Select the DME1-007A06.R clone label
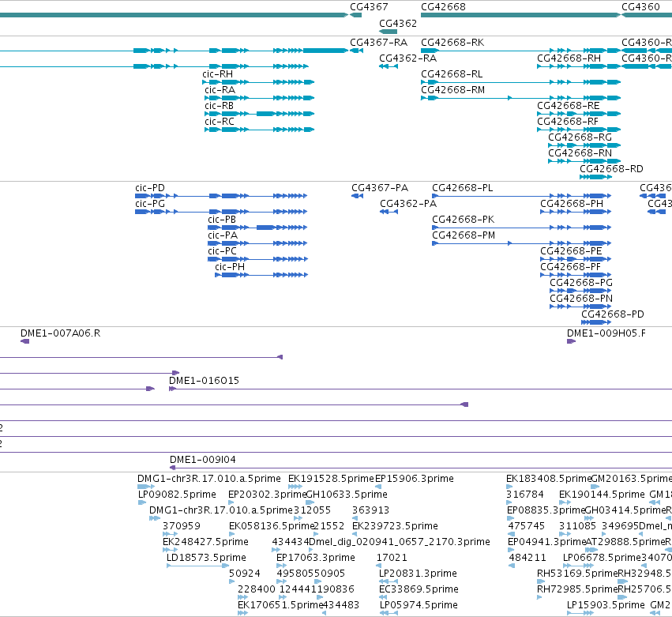Viewport: 672px width, 617px height. (x=61, y=333)
